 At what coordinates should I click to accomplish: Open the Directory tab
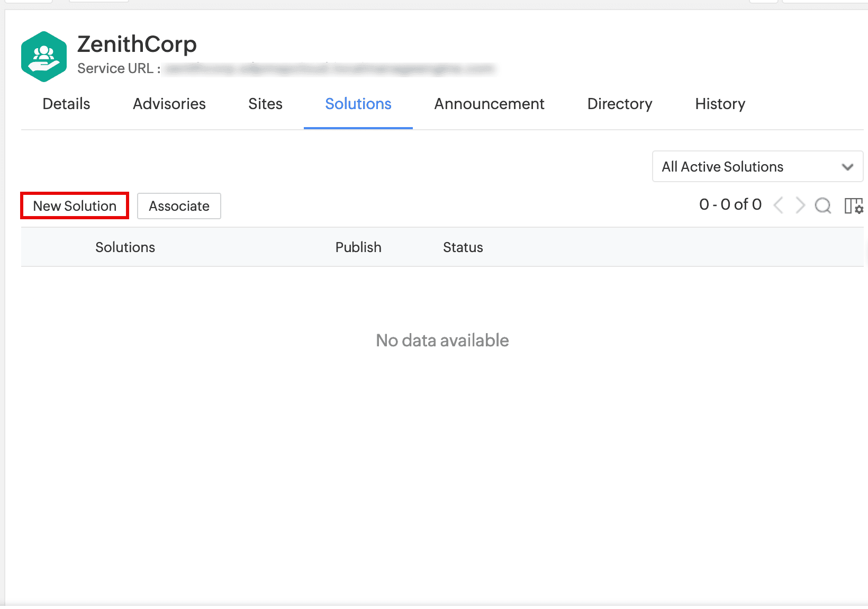pyautogui.click(x=620, y=104)
